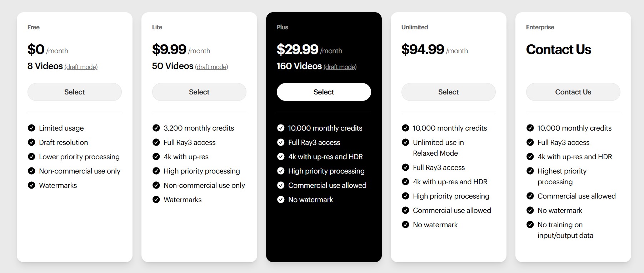The image size is (644, 273).
Task: Click the checkmark icon beside Limited usage
Action: 31,128
